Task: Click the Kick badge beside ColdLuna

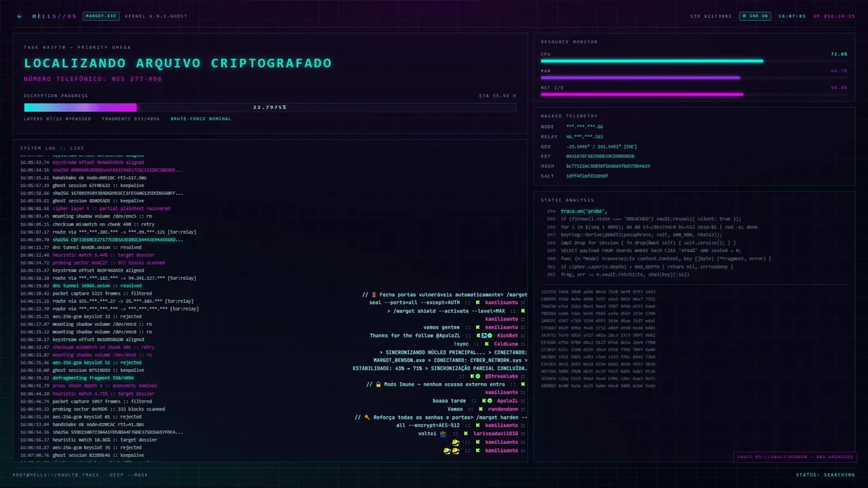Action: point(486,344)
